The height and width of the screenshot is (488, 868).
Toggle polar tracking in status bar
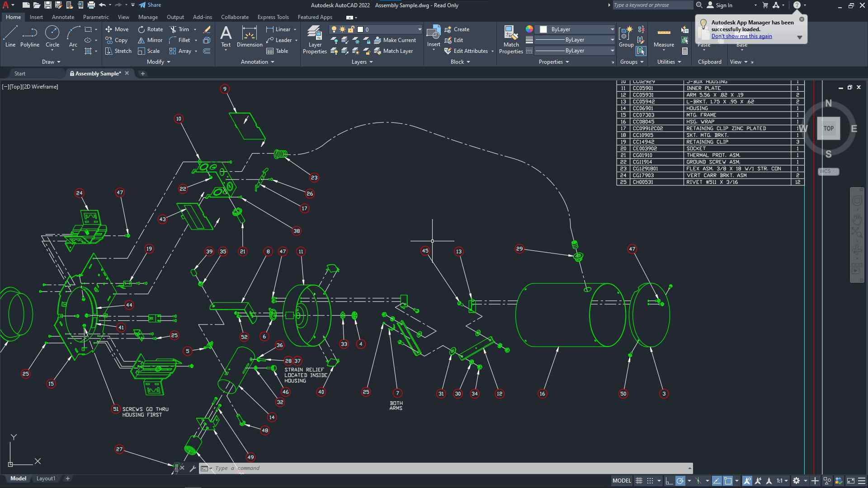680,481
